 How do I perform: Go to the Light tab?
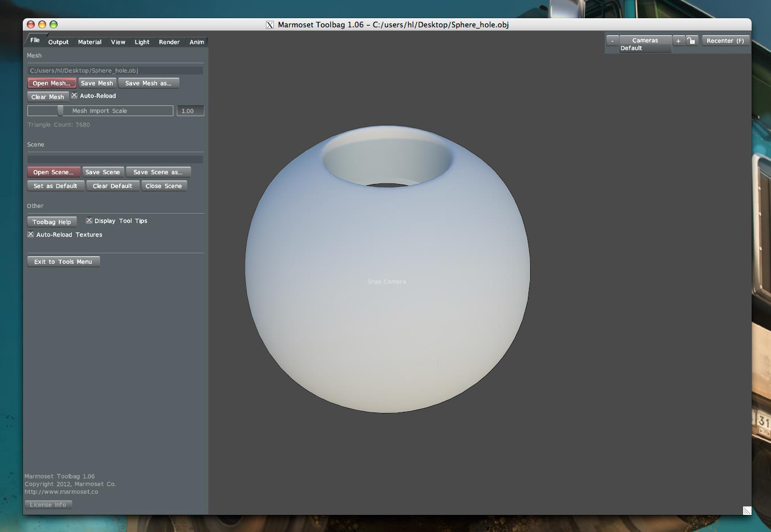point(142,42)
